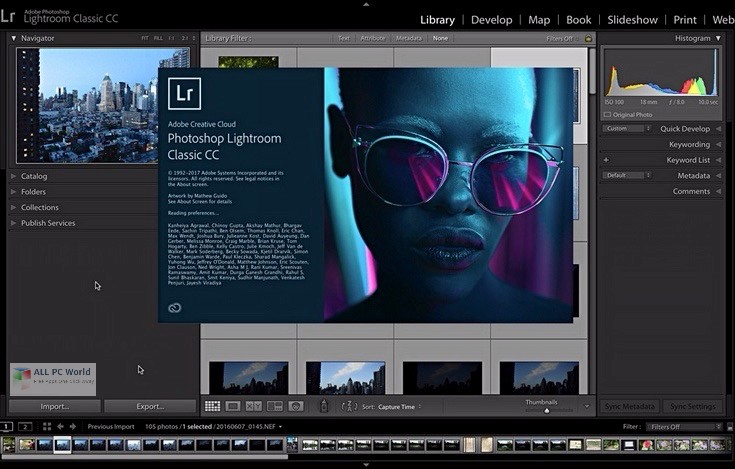Expand the Keywording panel
Viewport: 735px width, 469px height.
[719, 144]
